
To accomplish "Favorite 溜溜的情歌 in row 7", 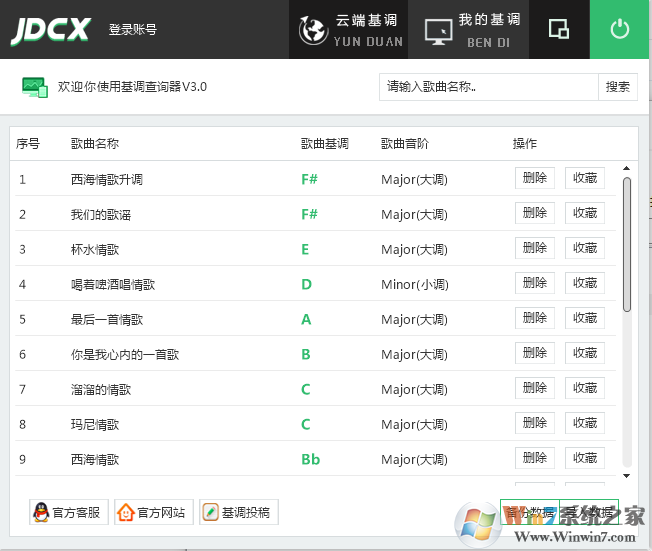I will pos(584,389).
